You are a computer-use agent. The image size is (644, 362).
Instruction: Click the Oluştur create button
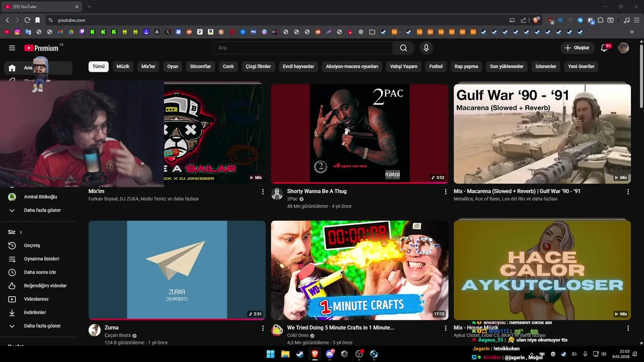click(577, 48)
